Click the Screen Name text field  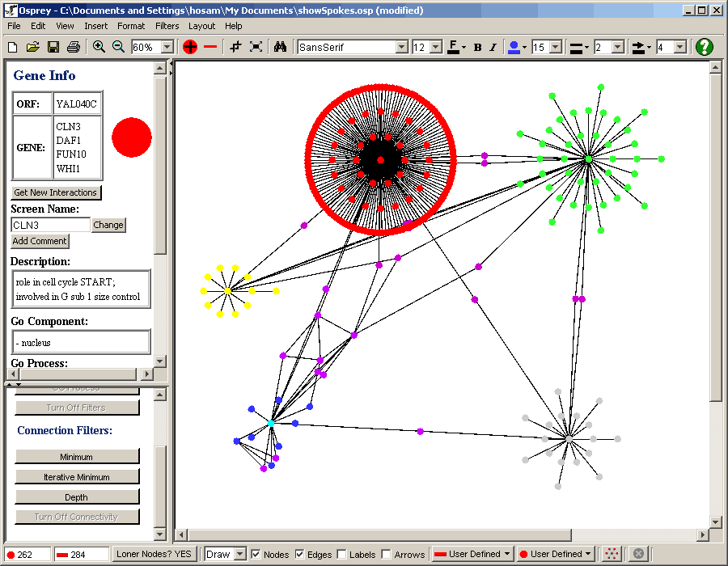coord(50,225)
